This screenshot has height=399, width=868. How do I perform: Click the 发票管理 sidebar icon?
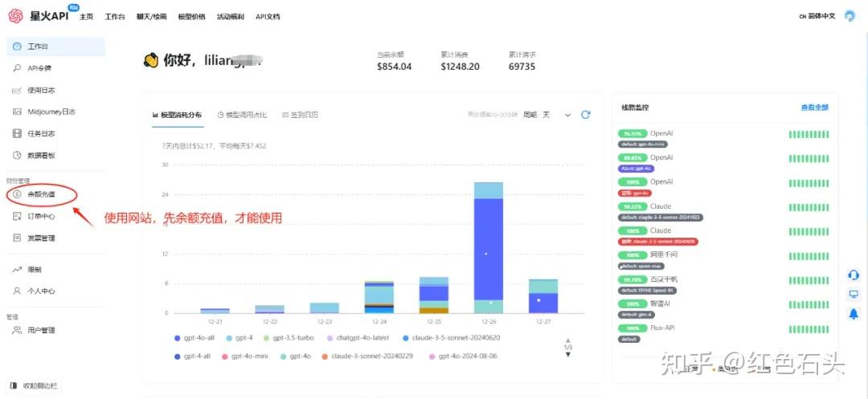tap(17, 238)
